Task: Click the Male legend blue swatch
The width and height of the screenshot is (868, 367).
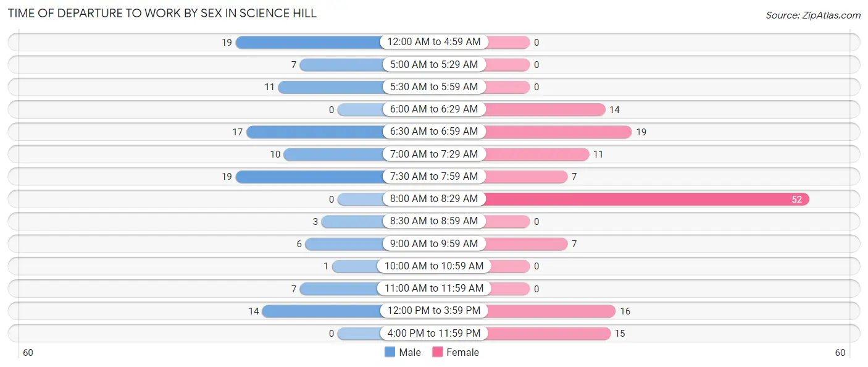Action: pos(390,352)
